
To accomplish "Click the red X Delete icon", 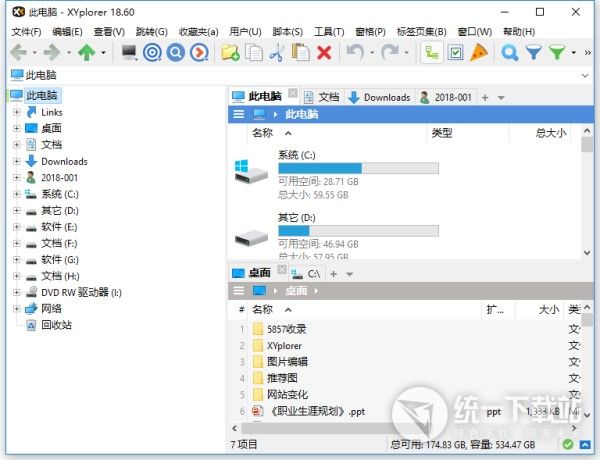I will click(x=324, y=52).
